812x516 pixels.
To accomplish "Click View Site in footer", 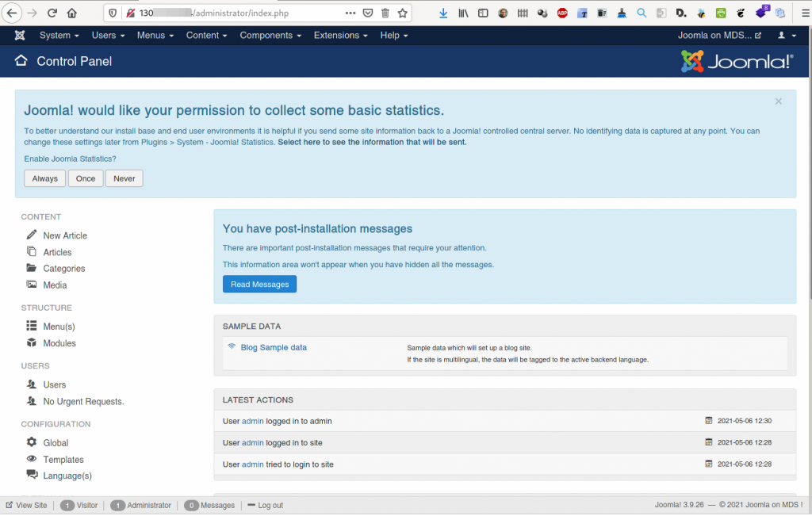I will [x=26, y=505].
